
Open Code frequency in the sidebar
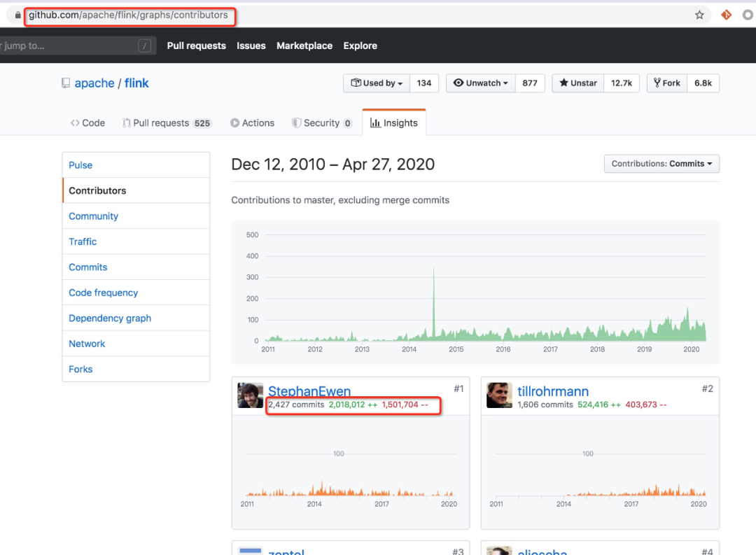(136, 293)
